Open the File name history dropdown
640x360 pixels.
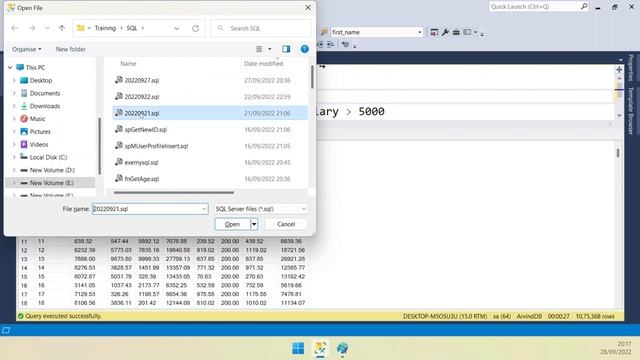[204, 209]
